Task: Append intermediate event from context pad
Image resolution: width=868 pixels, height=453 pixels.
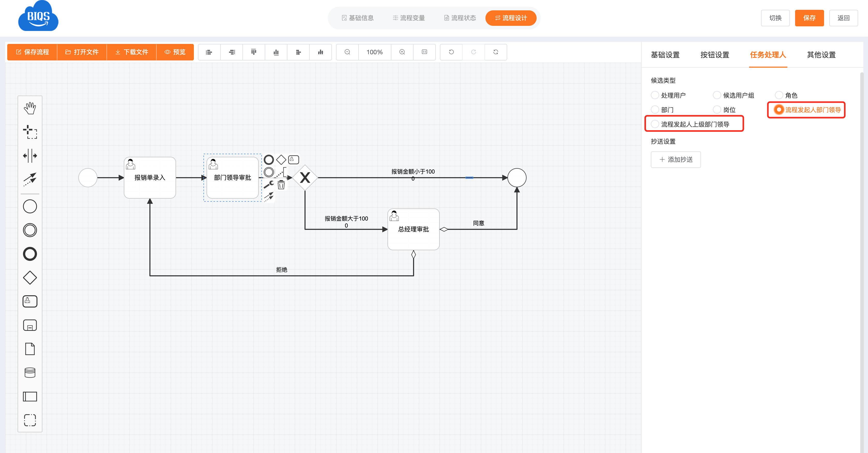Action: (269, 172)
